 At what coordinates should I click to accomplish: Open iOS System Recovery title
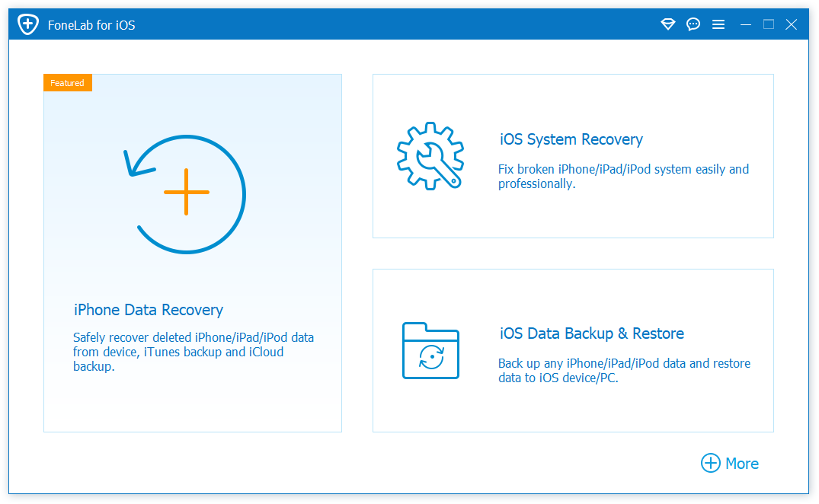[x=571, y=139]
